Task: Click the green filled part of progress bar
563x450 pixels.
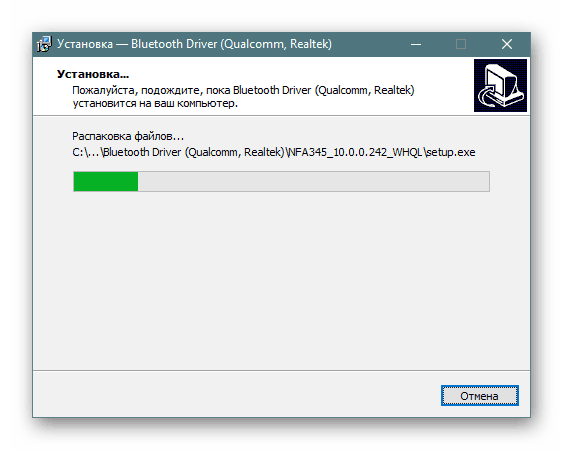Action: 106,181
